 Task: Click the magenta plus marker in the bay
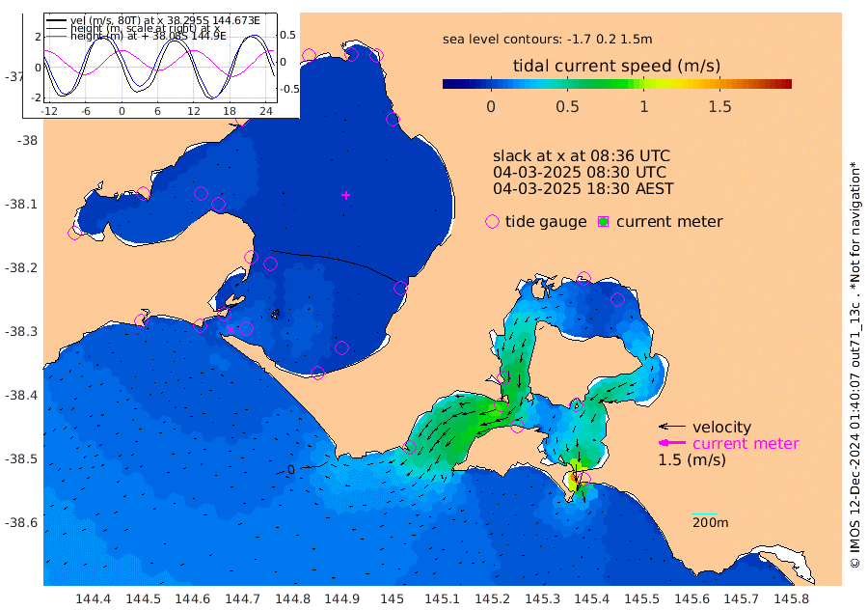point(346,195)
